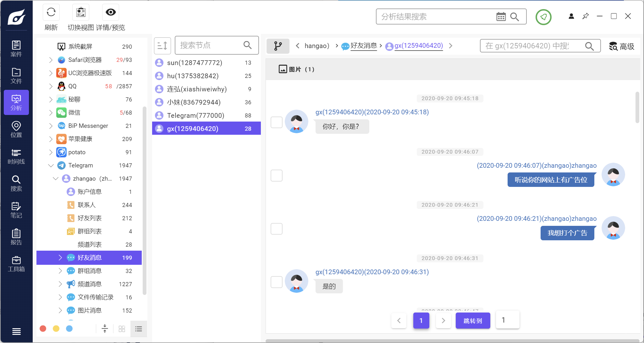644x343 pixels.
Task: Open the 工具箱 (toolbox) sidebar icon
Action: pos(16,264)
